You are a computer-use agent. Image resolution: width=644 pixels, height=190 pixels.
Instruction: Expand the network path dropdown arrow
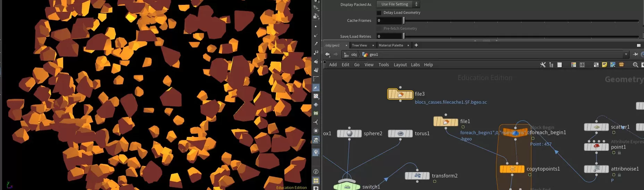(x=626, y=54)
